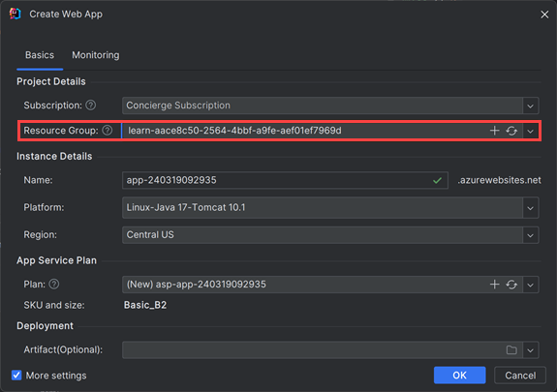This screenshot has width=557, height=392.
Task: Click the App Service Plan section heading
Action: pyautogui.click(x=56, y=260)
